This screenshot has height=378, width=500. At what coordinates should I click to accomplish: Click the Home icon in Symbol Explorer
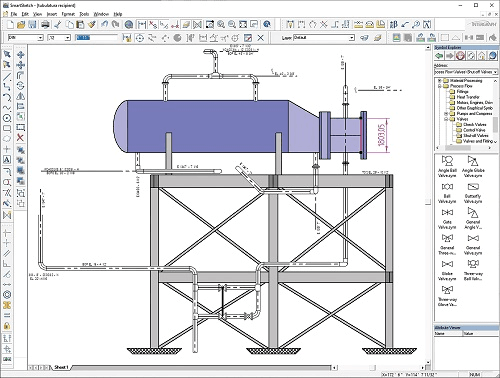(482, 56)
